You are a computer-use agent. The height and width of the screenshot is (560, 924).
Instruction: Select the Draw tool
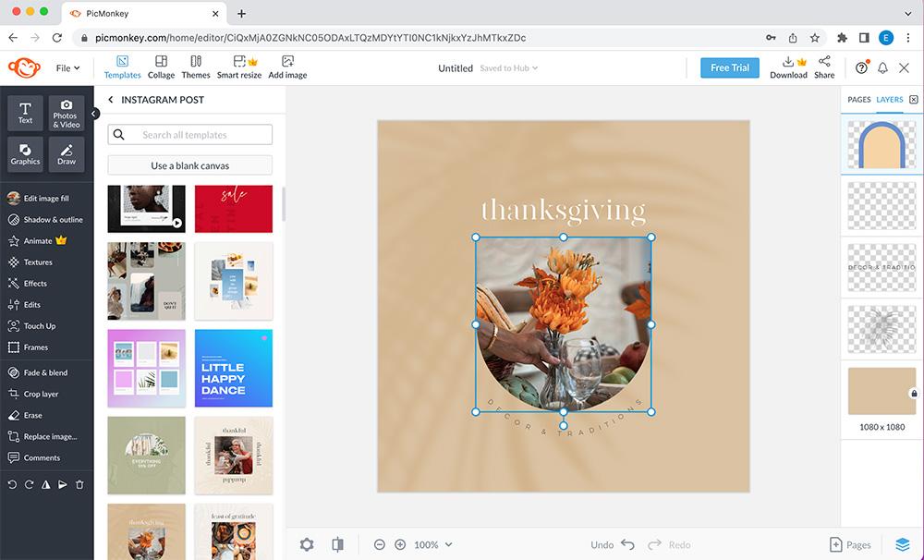point(66,153)
